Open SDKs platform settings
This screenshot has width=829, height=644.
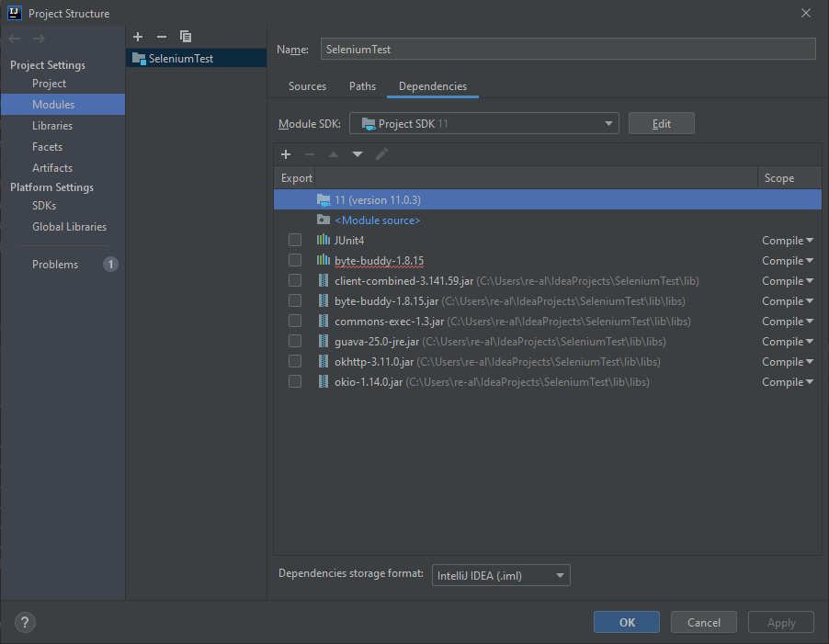tap(44, 206)
